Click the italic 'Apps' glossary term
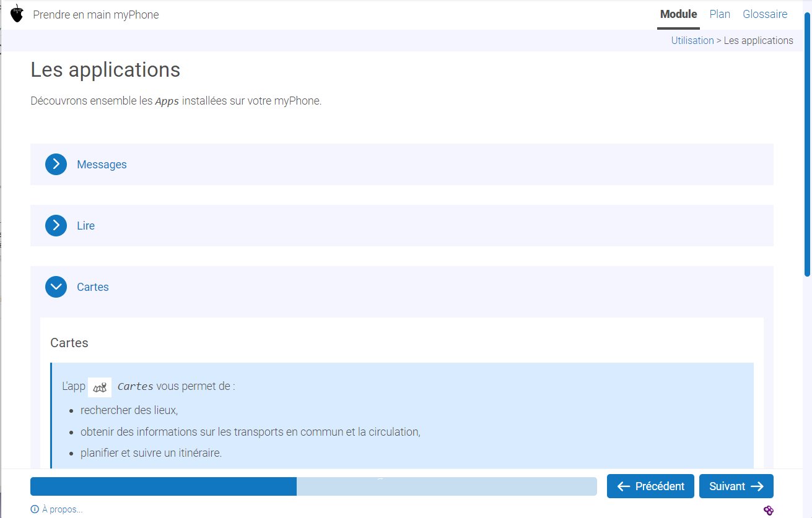812x518 pixels. pyautogui.click(x=167, y=101)
